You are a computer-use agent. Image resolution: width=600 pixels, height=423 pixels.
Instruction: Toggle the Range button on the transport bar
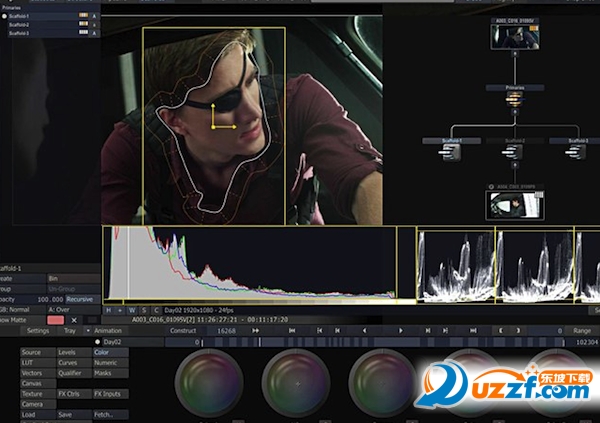[x=581, y=330]
